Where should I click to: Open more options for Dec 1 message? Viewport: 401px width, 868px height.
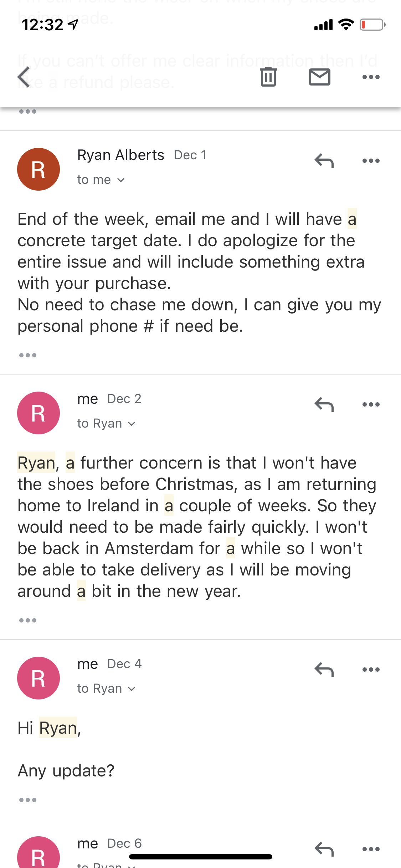point(371,161)
